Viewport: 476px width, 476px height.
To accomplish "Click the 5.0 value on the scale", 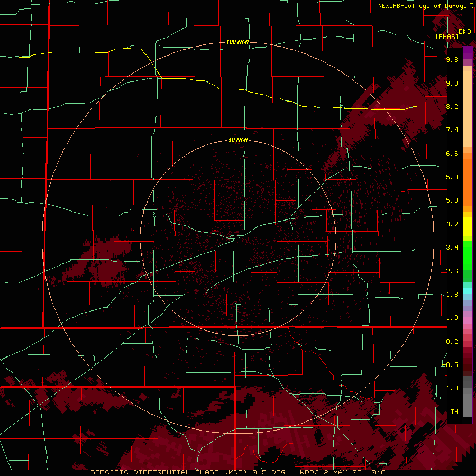I will click(x=452, y=200).
